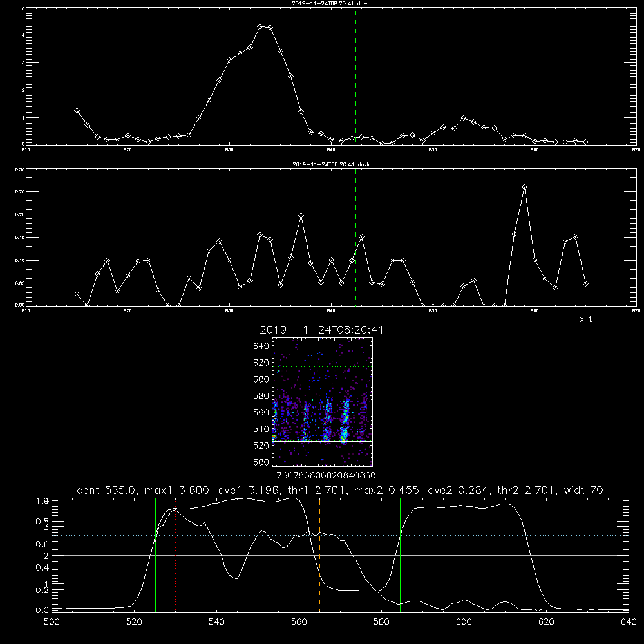Click the 640 x-axis label of bottom plot
Screen dimensions: 644x644
tap(629, 622)
